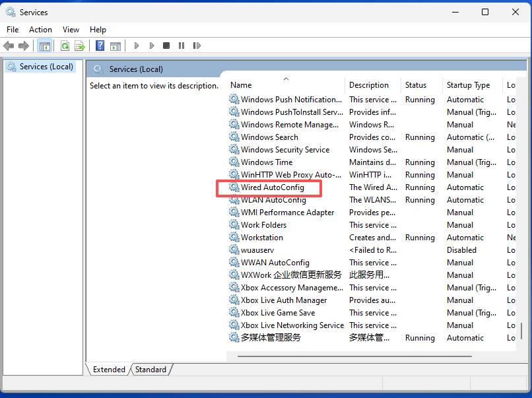
Task: Toggle Show/Hide Console Tree toolbar icon
Action: (45, 46)
